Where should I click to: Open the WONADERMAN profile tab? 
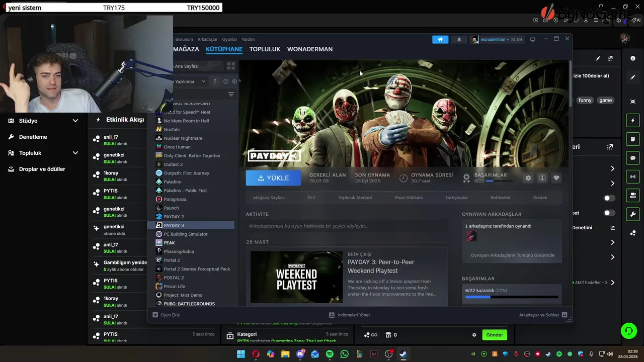point(310,49)
